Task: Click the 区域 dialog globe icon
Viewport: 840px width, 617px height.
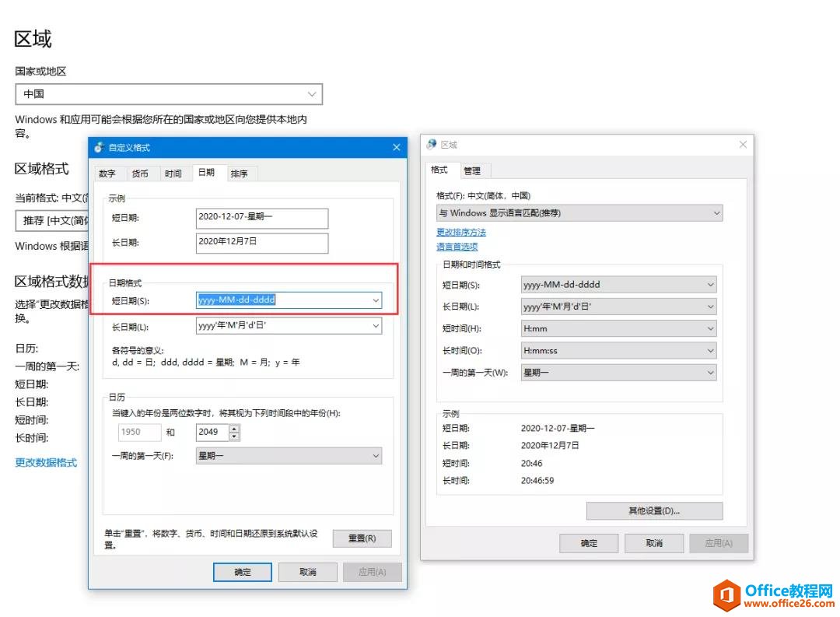Action: pos(431,144)
